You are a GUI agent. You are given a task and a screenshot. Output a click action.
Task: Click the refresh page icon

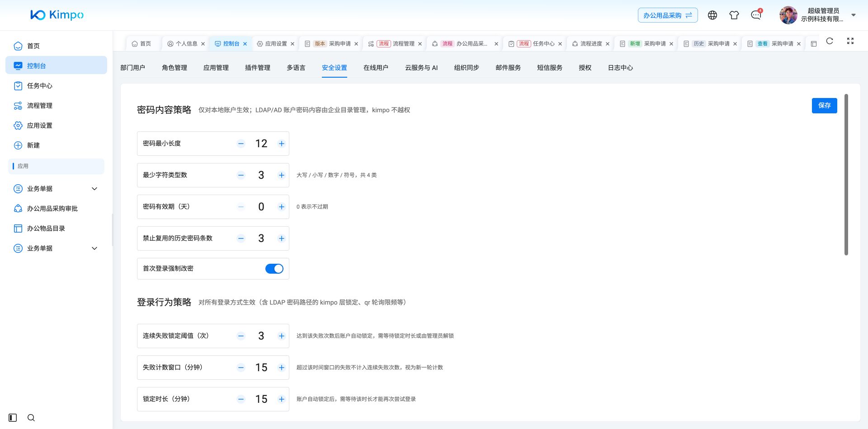click(830, 41)
